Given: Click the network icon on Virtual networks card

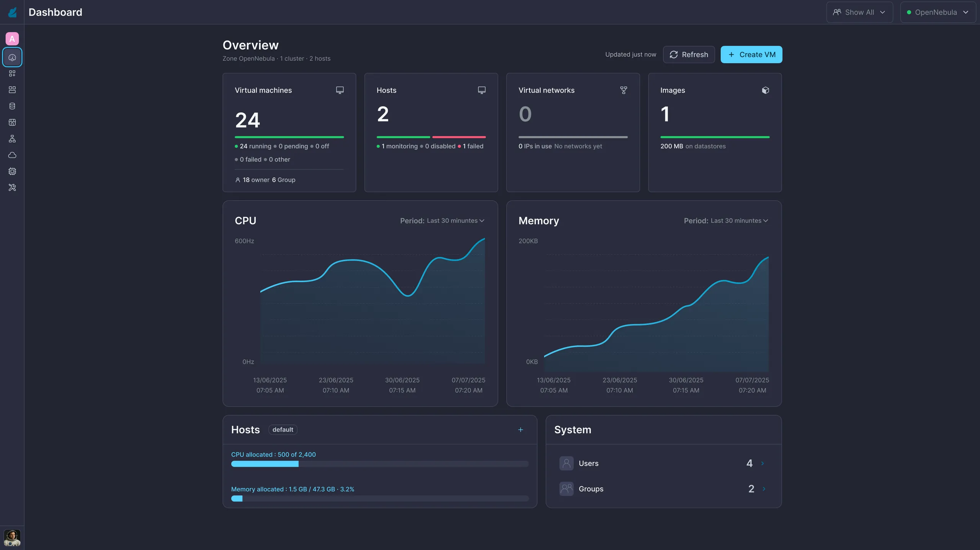Looking at the screenshot, I should pyautogui.click(x=624, y=90).
